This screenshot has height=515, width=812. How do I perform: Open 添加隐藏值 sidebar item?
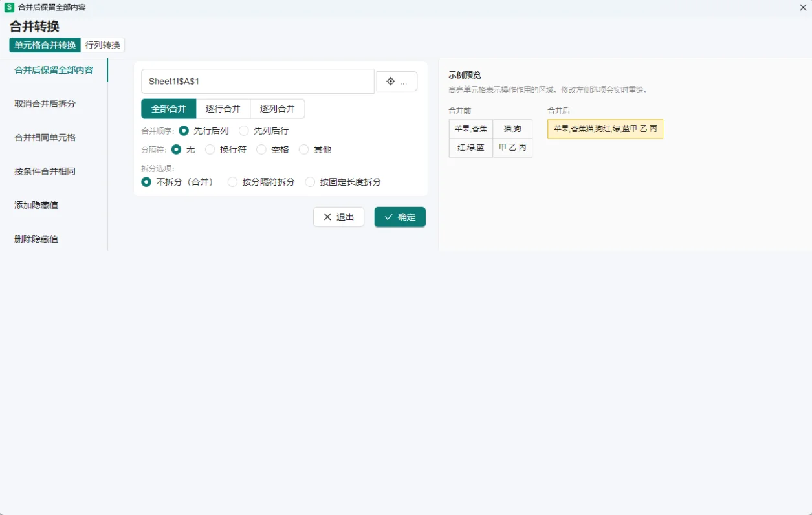tap(54, 204)
